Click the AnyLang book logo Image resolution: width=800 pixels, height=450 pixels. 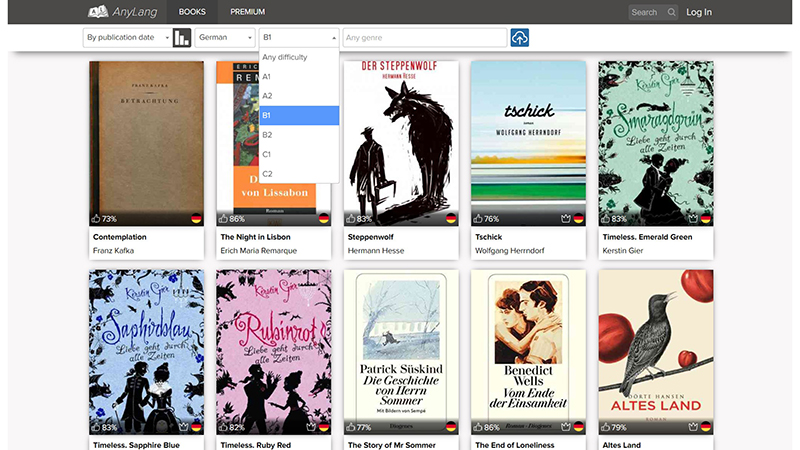click(x=97, y=11)
